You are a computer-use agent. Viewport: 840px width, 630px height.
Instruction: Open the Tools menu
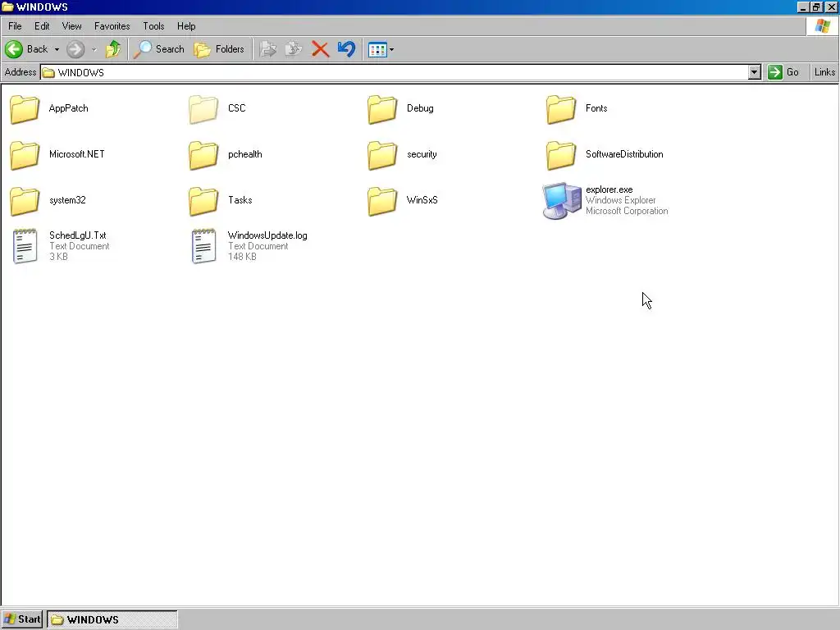click(153, 25)
